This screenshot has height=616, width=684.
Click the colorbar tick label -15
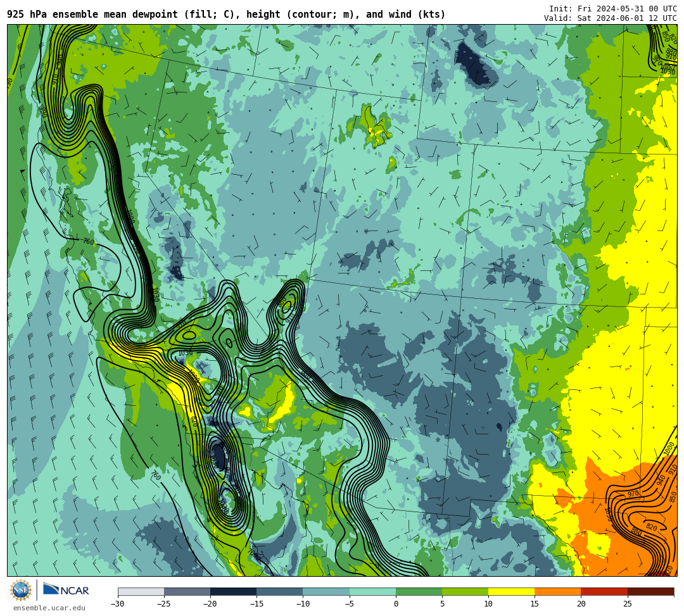(256, 604)
